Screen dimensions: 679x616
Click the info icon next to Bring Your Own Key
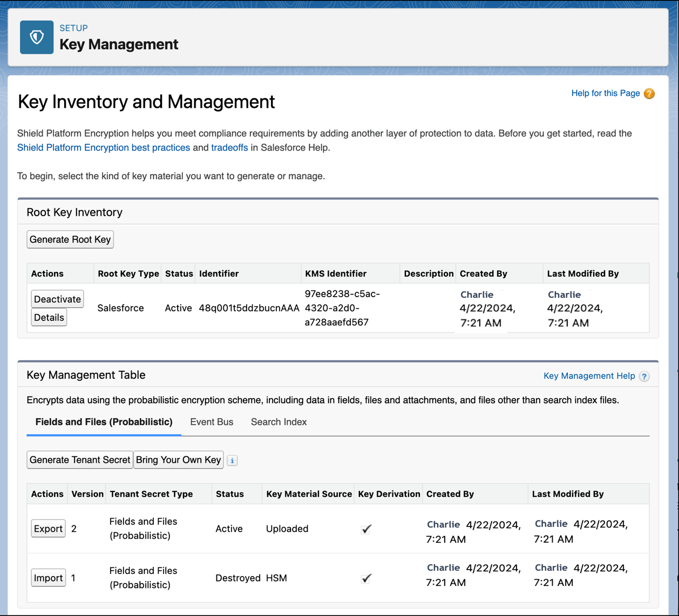pyautogui.click(x=232, y=460)
